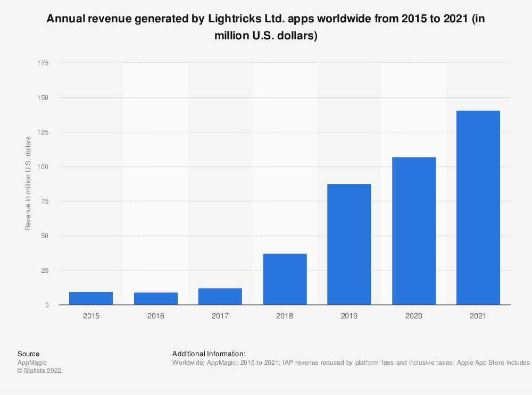This screenshot has width=532, height=395.
Task: Click the 'Revenue in million U.S. dollars' axis title
Action: (28, 183)
